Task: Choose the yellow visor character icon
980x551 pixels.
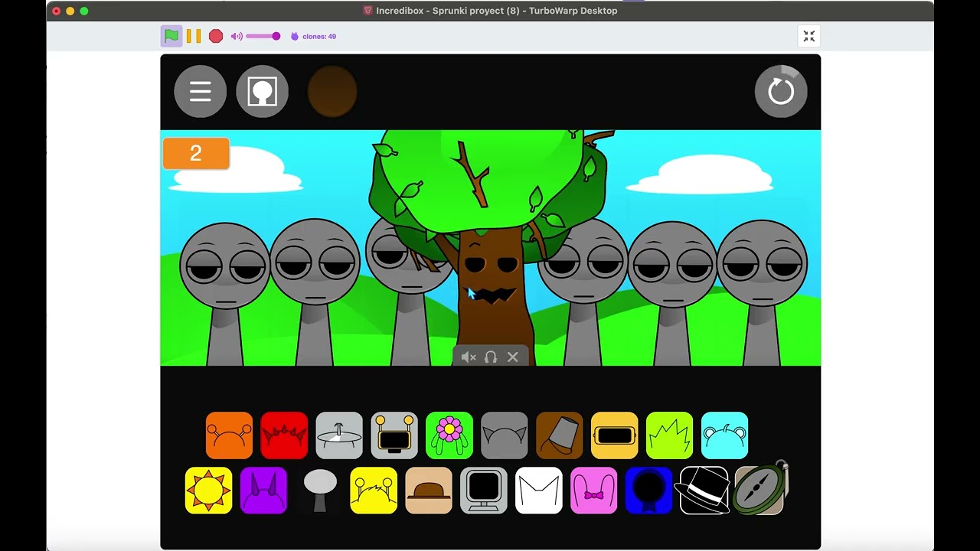Action: pyautogui.click(x=615, y=435)
